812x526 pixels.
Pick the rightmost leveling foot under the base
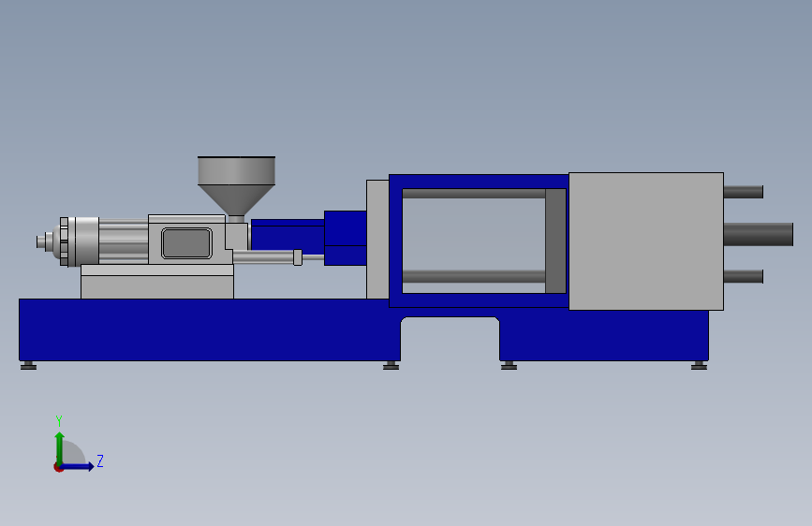coord(699,366)
